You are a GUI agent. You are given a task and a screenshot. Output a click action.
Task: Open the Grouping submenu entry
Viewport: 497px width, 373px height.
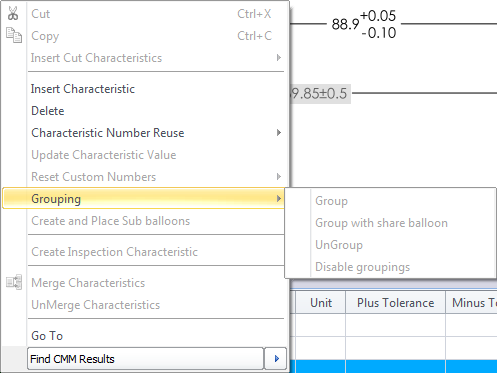[143, 199]
